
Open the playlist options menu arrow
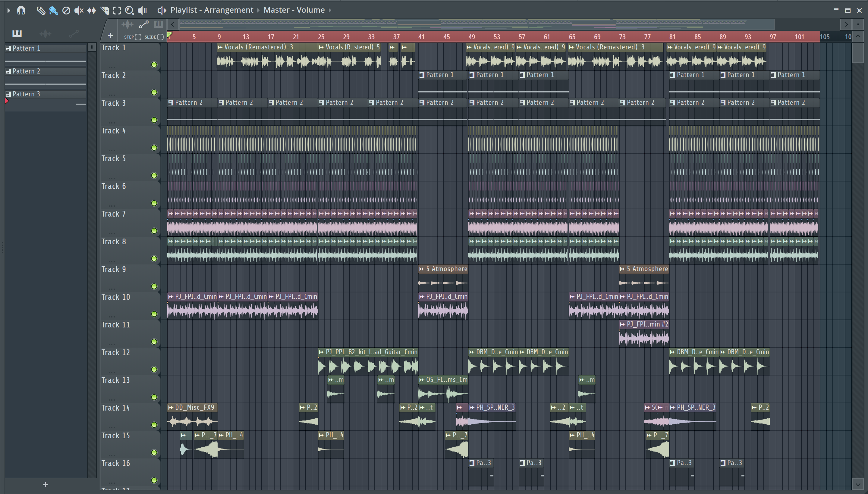point(8,11)
